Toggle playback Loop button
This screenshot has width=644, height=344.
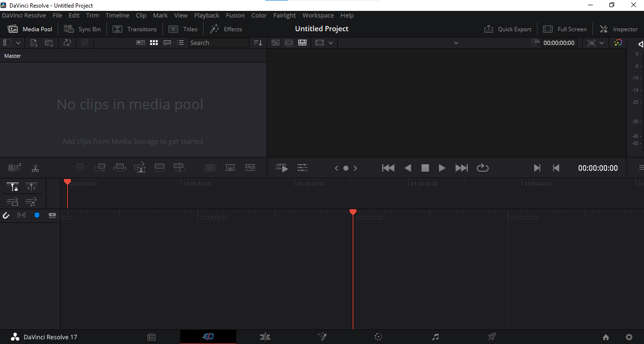coord(483,168)
